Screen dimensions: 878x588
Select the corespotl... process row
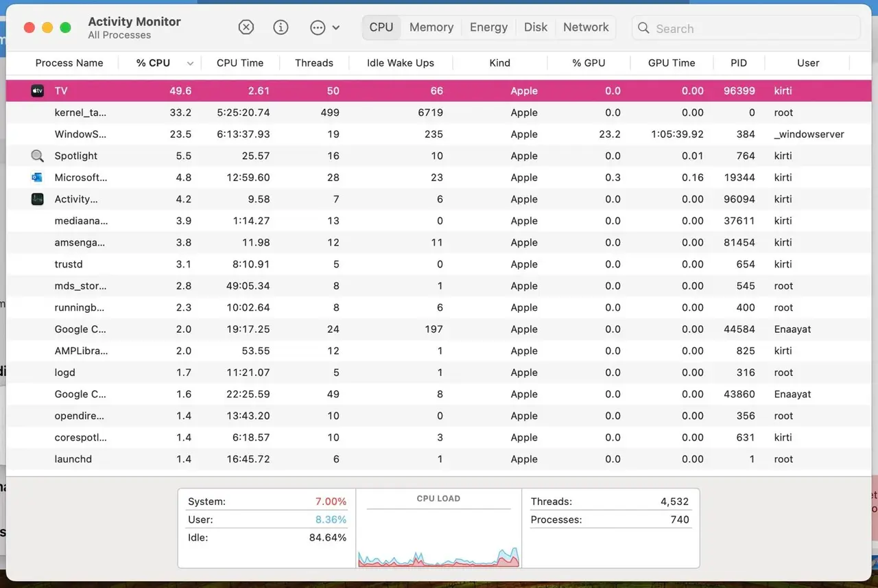439,438
